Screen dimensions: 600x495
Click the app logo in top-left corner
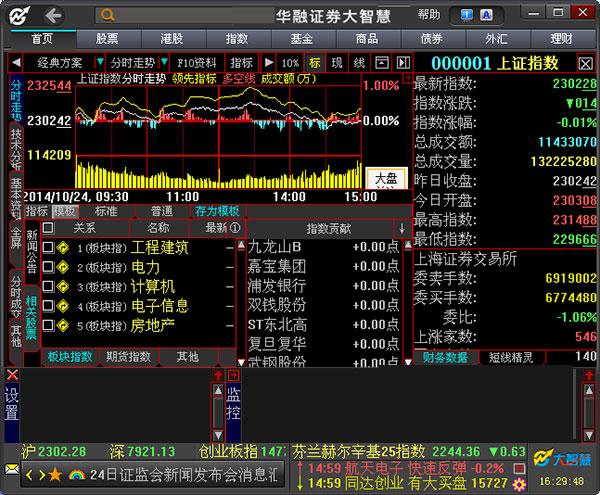point(17,15)
